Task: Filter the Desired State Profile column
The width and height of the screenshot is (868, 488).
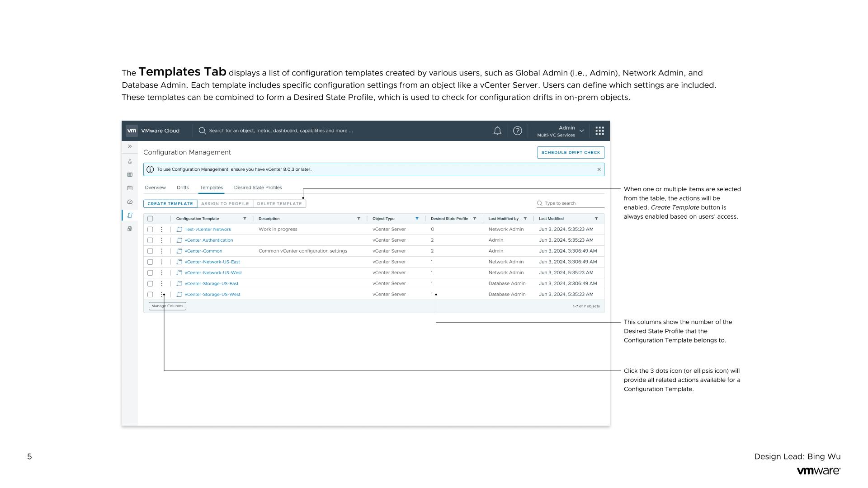Action: click(475, 219)
